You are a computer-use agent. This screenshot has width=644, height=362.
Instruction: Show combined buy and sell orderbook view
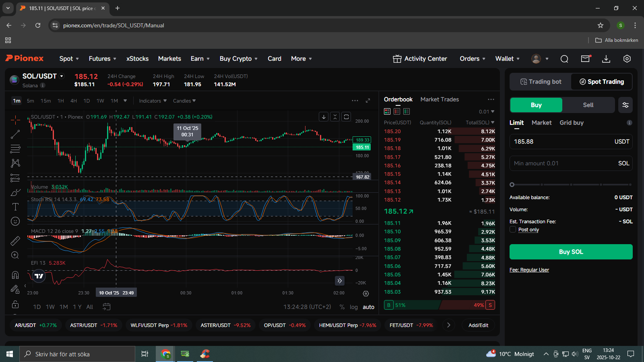(x=387, y=111)
